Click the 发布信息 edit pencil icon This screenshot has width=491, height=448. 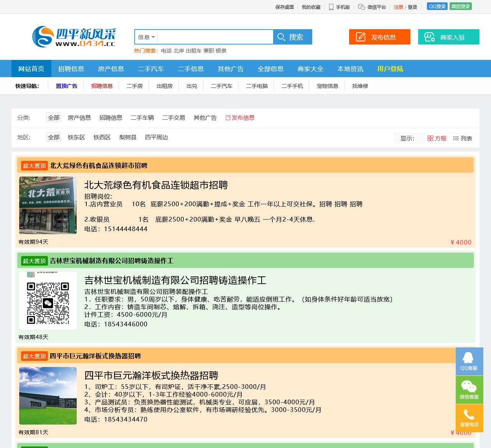pyautogui.click(x=361, y=37)
